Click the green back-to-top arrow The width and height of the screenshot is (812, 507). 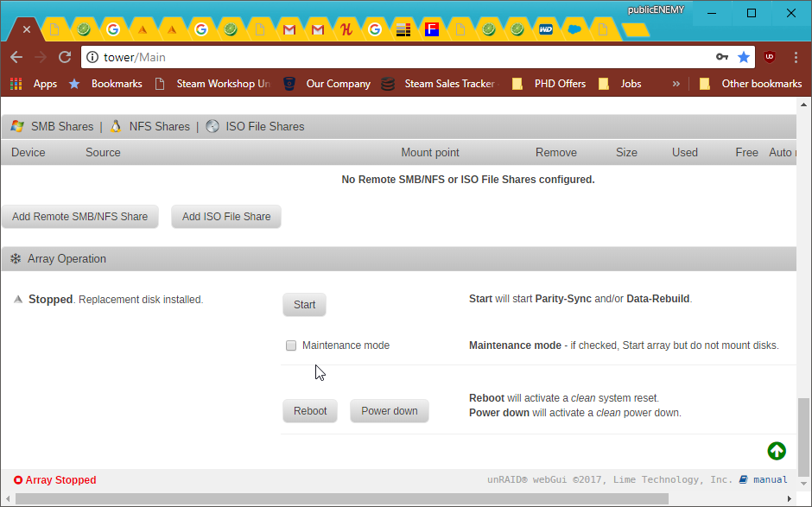(777, 451)
